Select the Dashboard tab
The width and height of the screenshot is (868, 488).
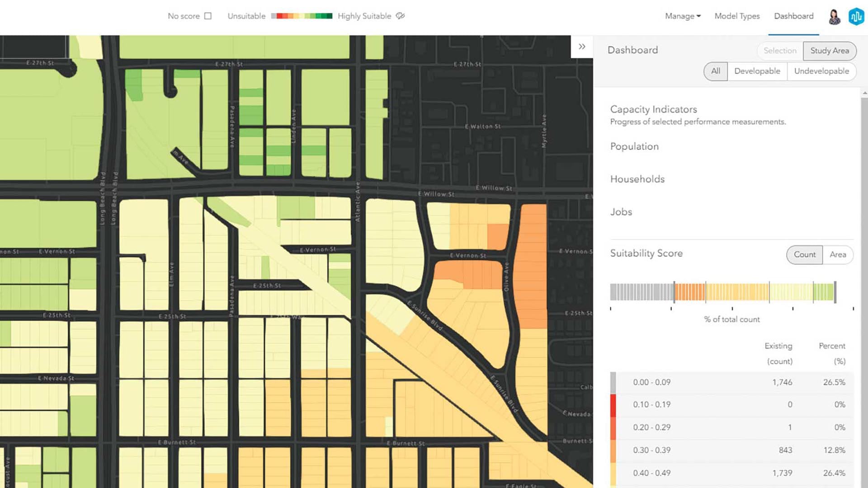click(x=793, y=16)
